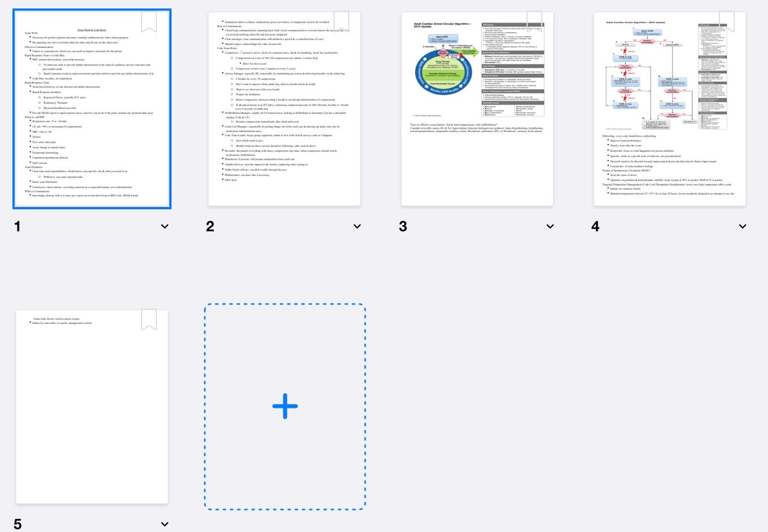
Task: Click the page number label 3
Action: tap(403, 226)
